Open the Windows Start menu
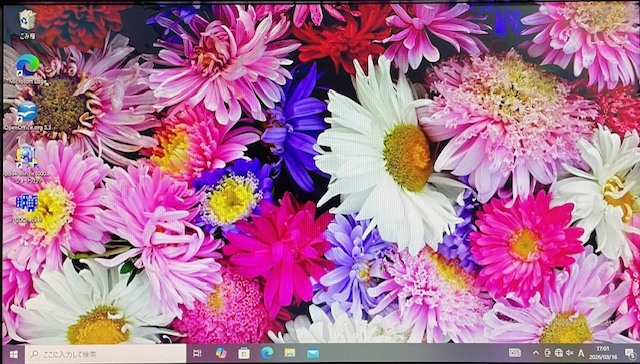 (x=13, y=354)
